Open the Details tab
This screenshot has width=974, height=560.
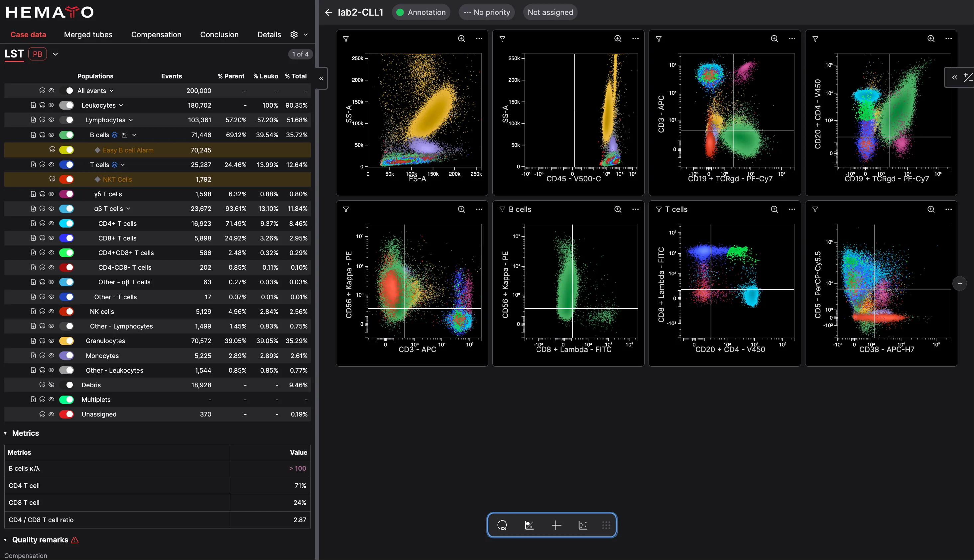pos(269,35)
